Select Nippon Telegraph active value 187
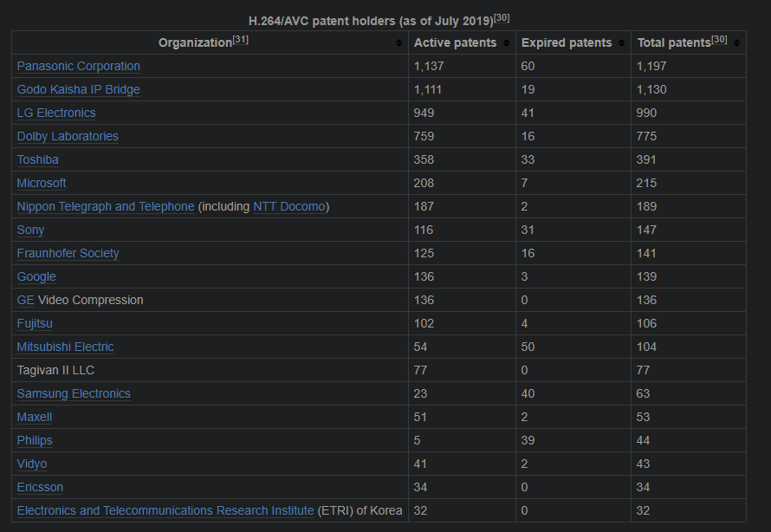This screenshot has width=771, height=532. pos(424,206)
